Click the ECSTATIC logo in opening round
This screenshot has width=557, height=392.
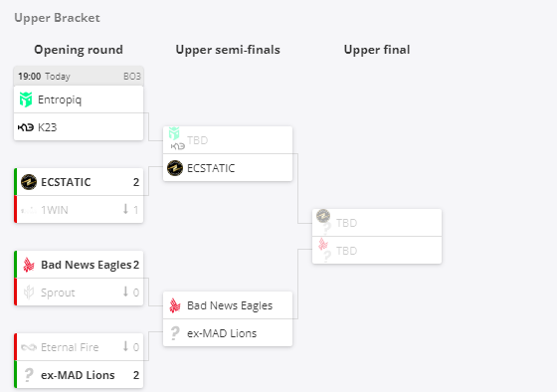tap(29, 182)
